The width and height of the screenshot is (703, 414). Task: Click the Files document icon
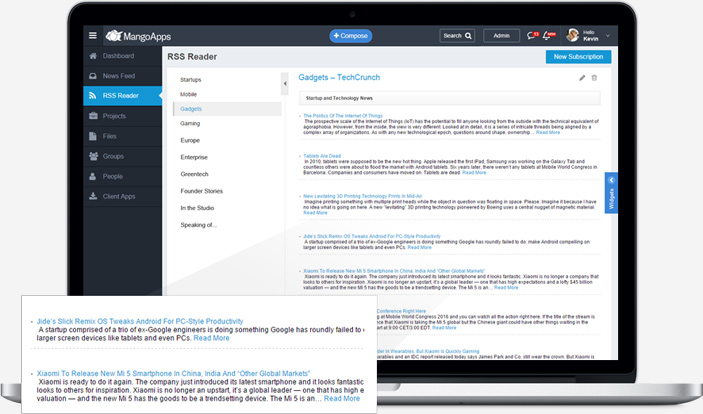(x=93, y=136)
